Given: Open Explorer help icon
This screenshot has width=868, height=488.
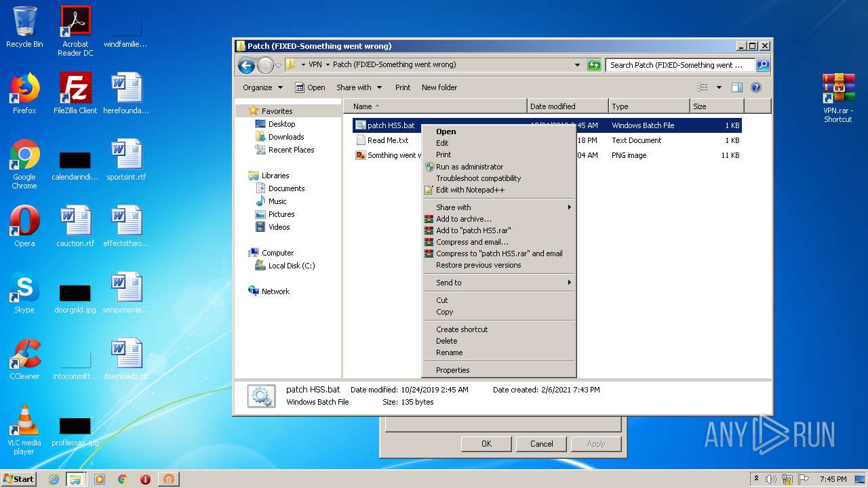Looking at the screenshot, I should 756,87.
